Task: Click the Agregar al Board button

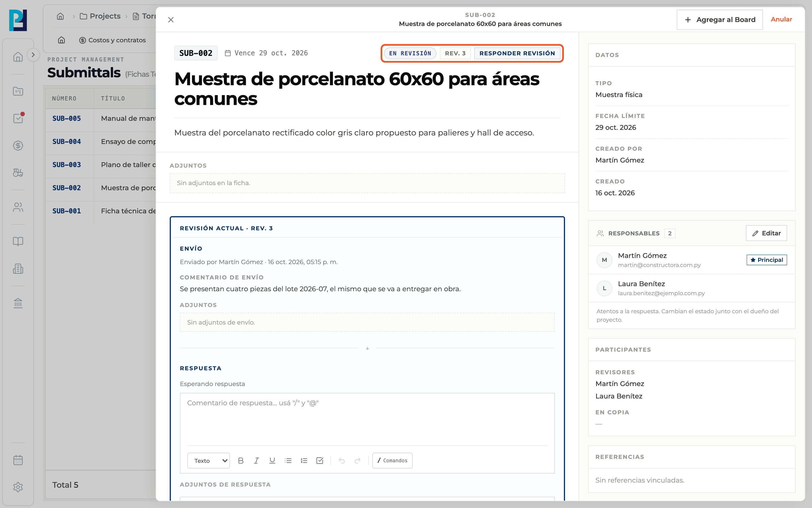Action: pyautogui.click(x=720, y=20)
